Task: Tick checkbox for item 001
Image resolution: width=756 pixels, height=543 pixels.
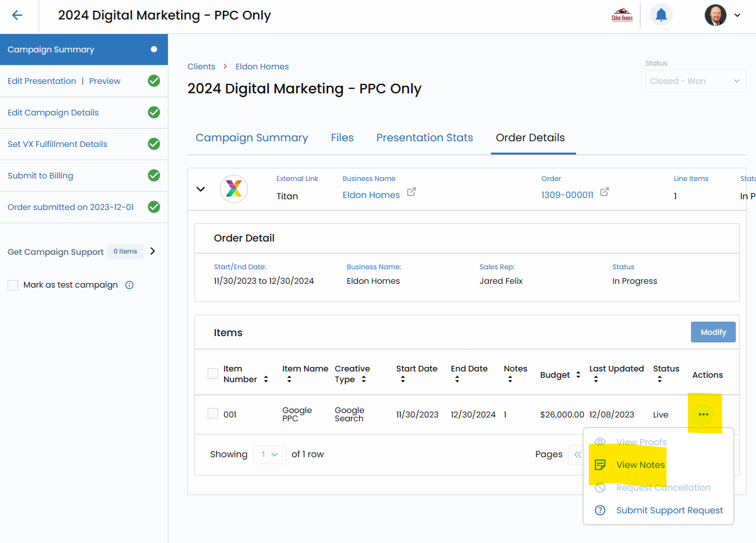Action: (213, 414)
